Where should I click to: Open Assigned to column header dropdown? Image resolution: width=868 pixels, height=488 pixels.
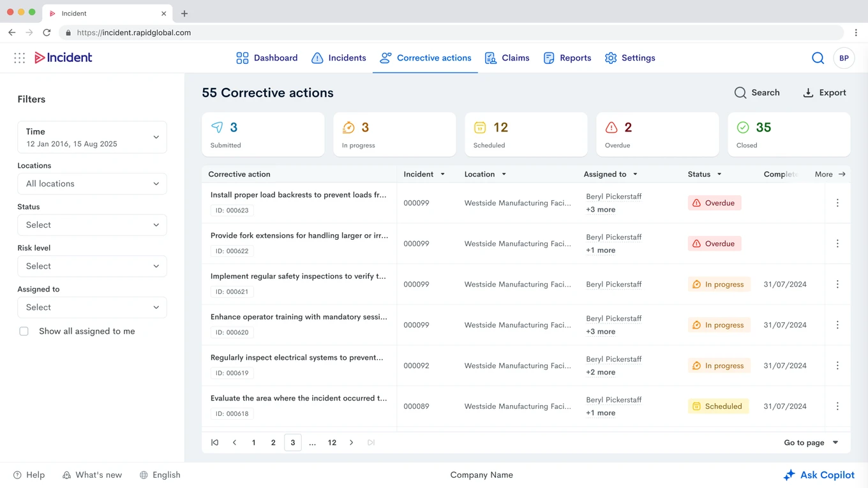tap(635, 174)
